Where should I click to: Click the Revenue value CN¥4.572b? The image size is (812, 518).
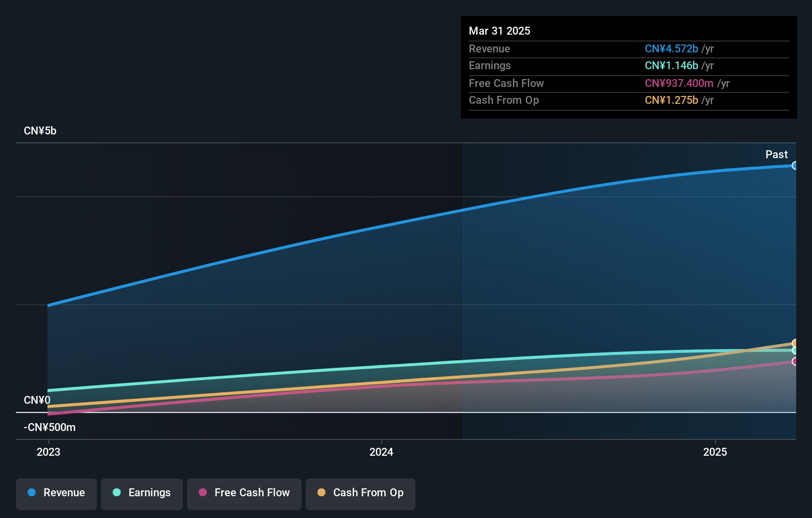[x=672, y=48]
